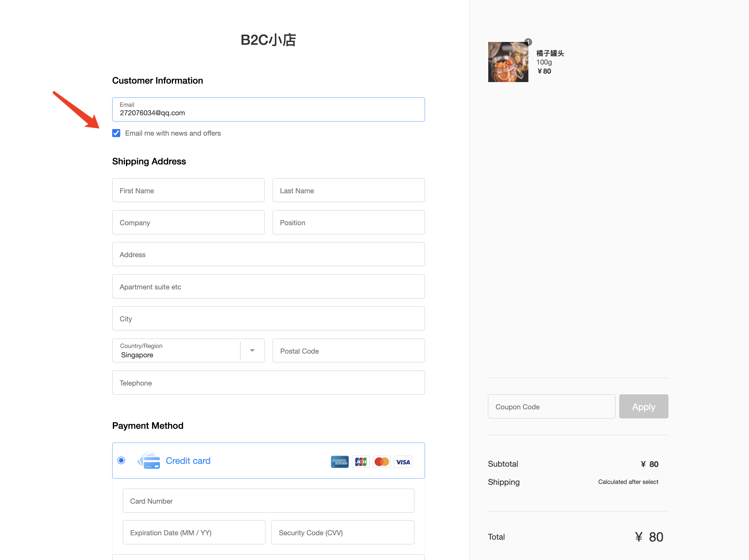Click the Card Number input
Screen dimensions: 749x560
click(x=268, y=500)
